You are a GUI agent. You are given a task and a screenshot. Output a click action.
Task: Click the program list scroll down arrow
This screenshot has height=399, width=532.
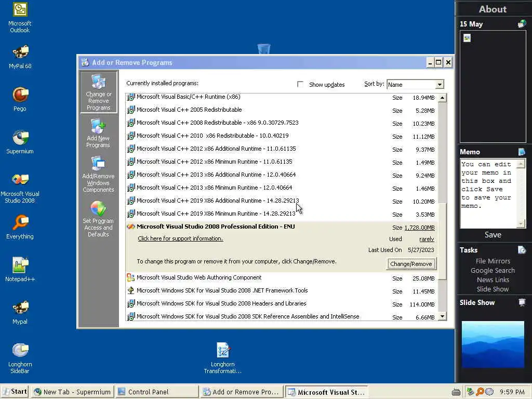(442, 316)
